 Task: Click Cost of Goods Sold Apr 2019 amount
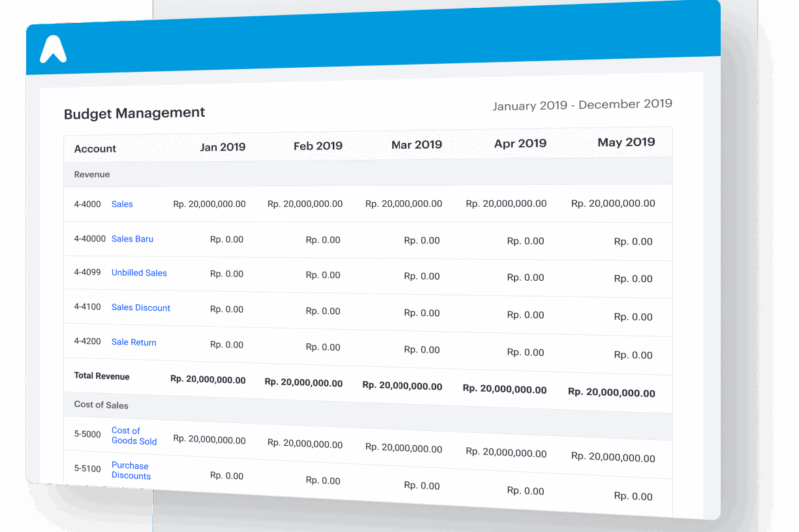tap(506, 453)
